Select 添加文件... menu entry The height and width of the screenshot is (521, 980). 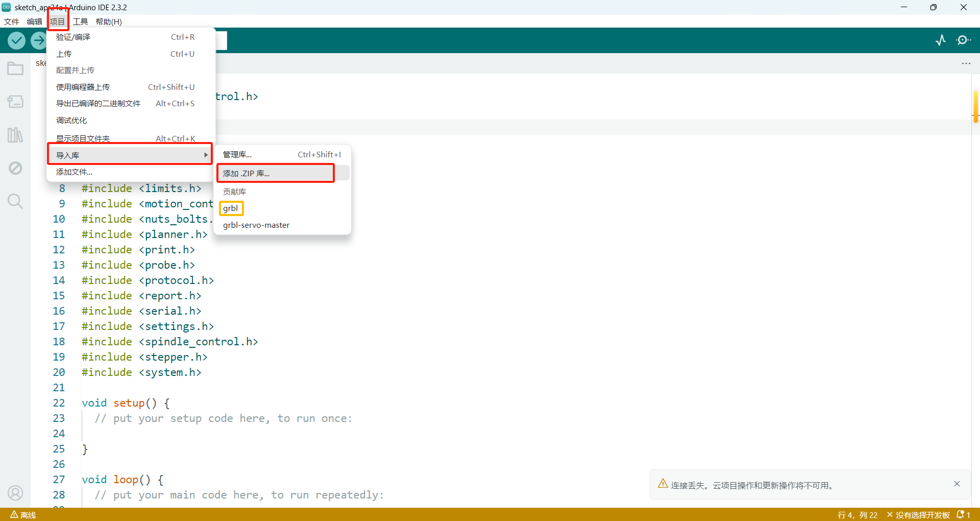point(131,172)
